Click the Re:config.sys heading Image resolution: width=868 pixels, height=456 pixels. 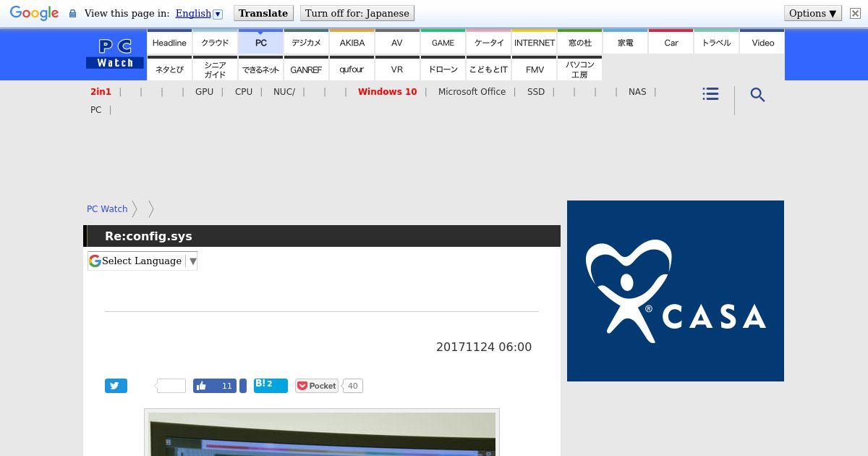point(148,236)
